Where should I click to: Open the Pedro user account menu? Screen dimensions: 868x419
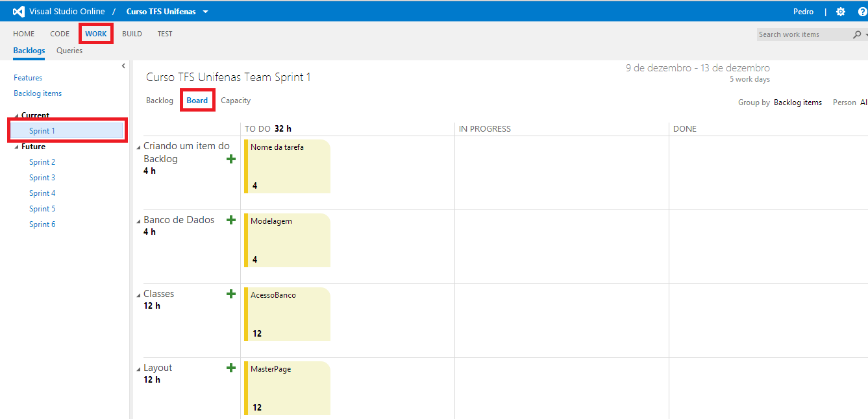pyautogui.click(x=803, y=12)
